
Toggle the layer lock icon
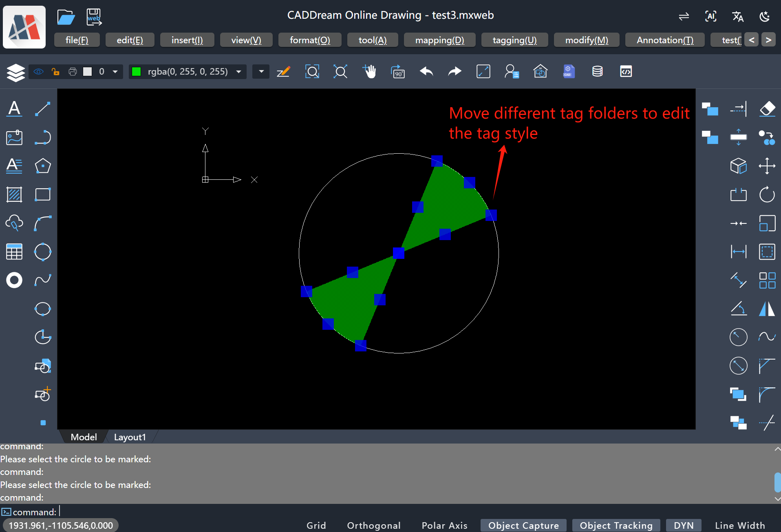point(55,72)
